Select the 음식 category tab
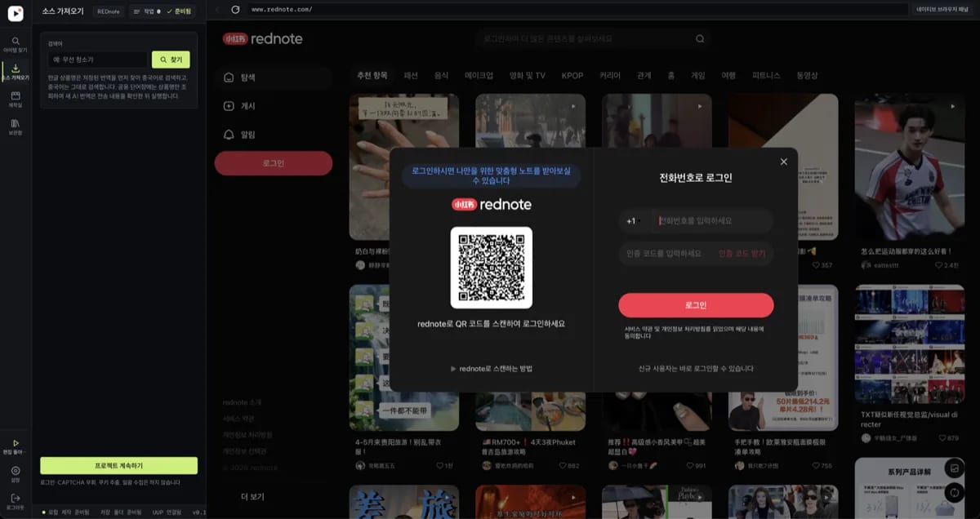This screenshot has width=980, height=519. 441,75
